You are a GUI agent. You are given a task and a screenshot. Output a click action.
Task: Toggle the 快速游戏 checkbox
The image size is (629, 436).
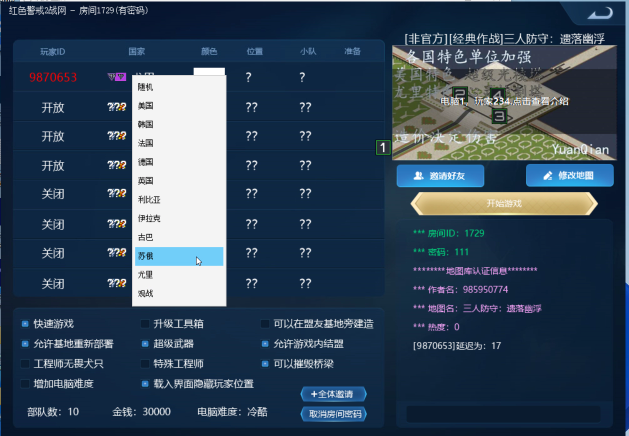[25, 324]
